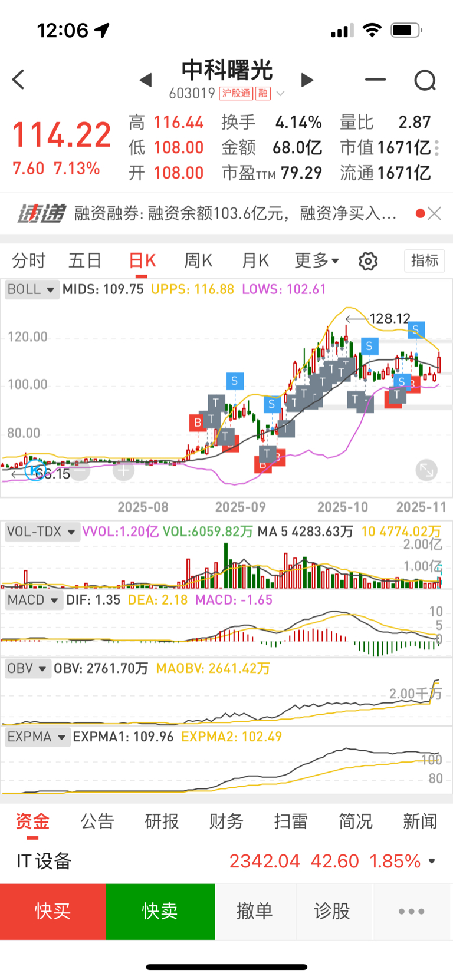Tap the 中科曙光 stock title
Image resolution: width=453 pixels, height=980 pixels.
coord(227,70)
